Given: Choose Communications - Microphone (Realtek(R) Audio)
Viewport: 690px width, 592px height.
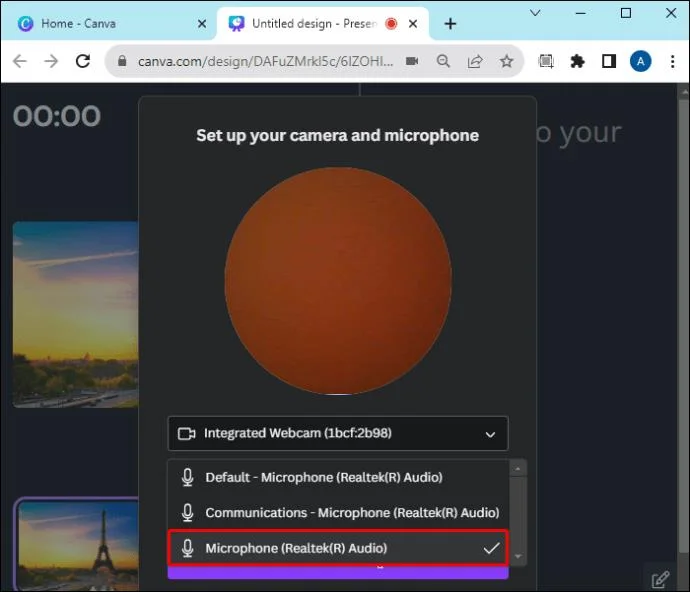Looking at the screenshot, I should point(338,513).
